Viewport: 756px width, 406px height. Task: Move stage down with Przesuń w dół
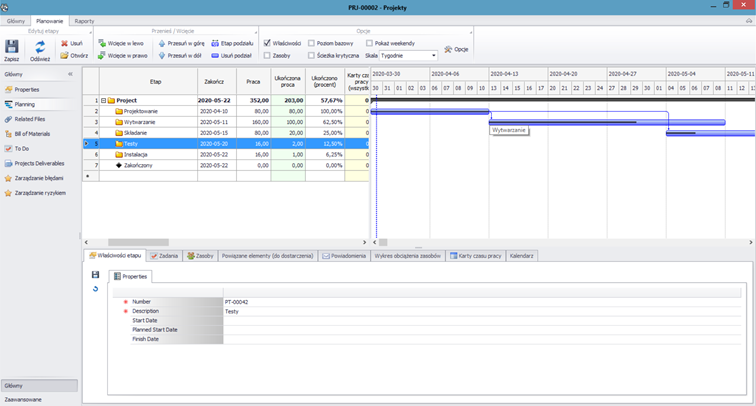[180, 55]
